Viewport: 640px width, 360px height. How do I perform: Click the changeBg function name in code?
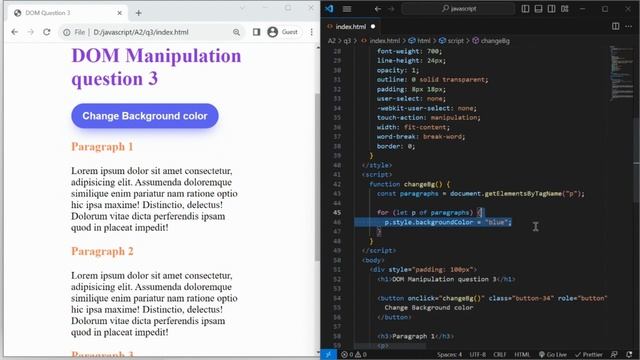pyautogui.click(x=420, y=184)
